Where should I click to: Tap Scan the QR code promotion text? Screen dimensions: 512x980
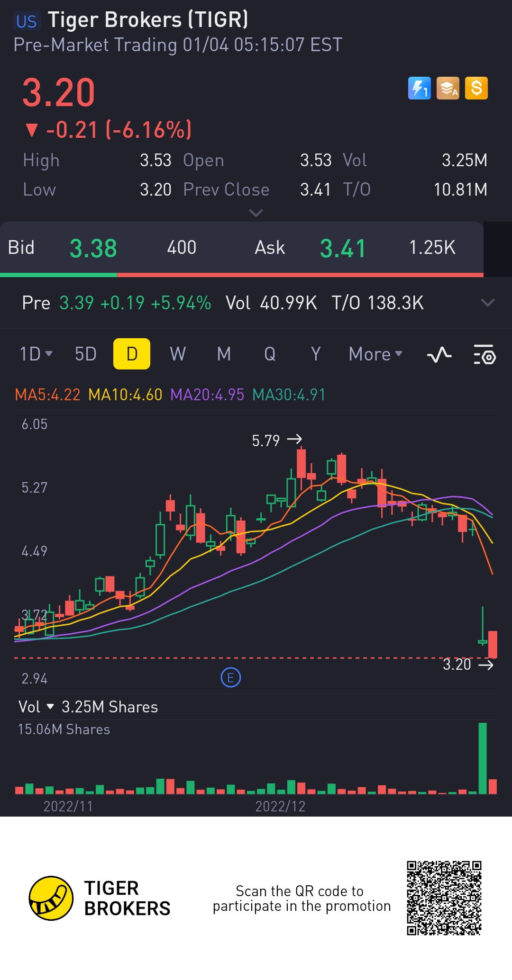302,899
